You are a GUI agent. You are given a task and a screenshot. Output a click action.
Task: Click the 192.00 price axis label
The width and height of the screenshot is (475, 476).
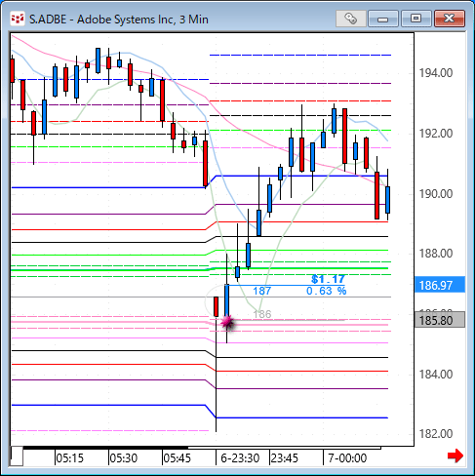(x=436, y=134)
